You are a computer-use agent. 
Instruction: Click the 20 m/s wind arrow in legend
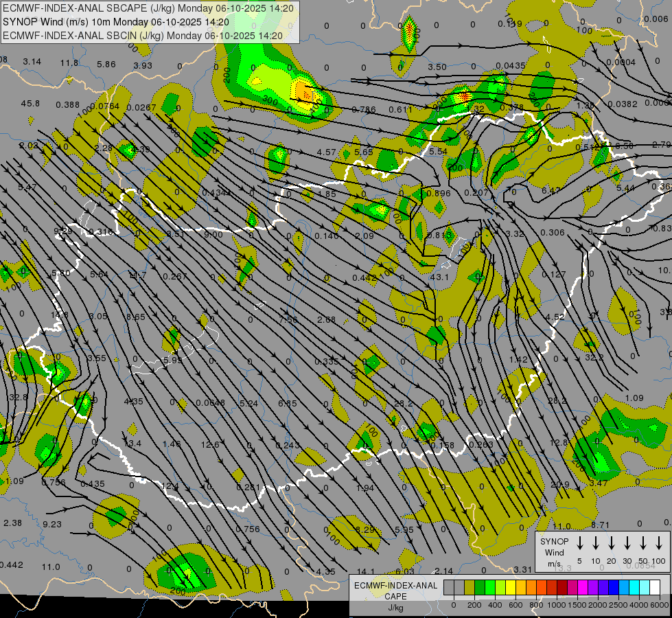[612, 543]
